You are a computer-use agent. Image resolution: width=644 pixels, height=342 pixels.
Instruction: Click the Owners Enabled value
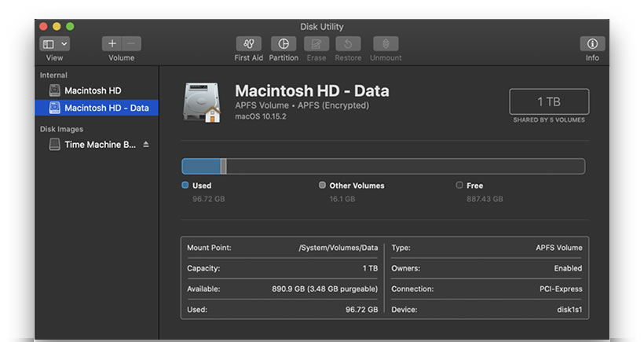click(568, 268)
